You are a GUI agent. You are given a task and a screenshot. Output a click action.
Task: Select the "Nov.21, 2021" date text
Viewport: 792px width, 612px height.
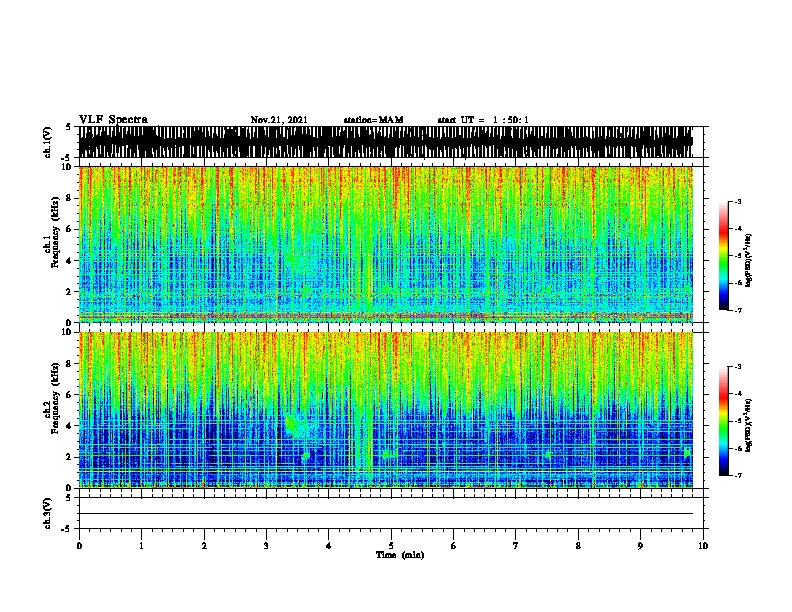point(279,120)
